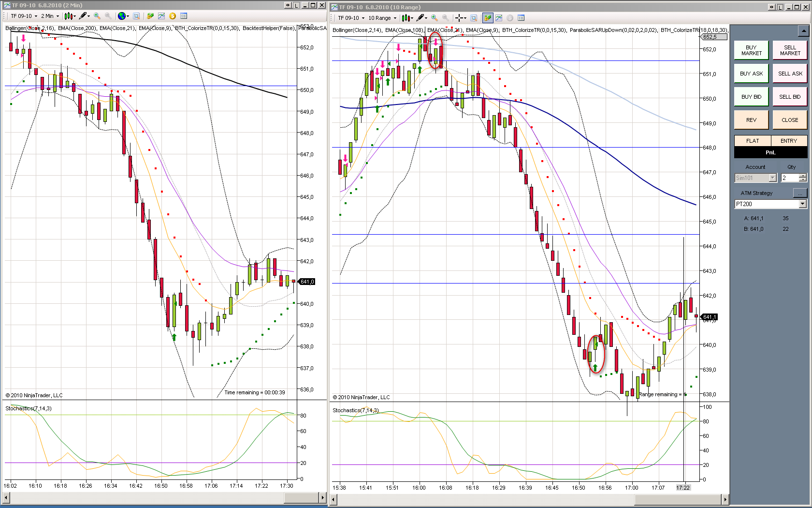Click gold dollar strategies icon in 2 Min window

(172, 16)
